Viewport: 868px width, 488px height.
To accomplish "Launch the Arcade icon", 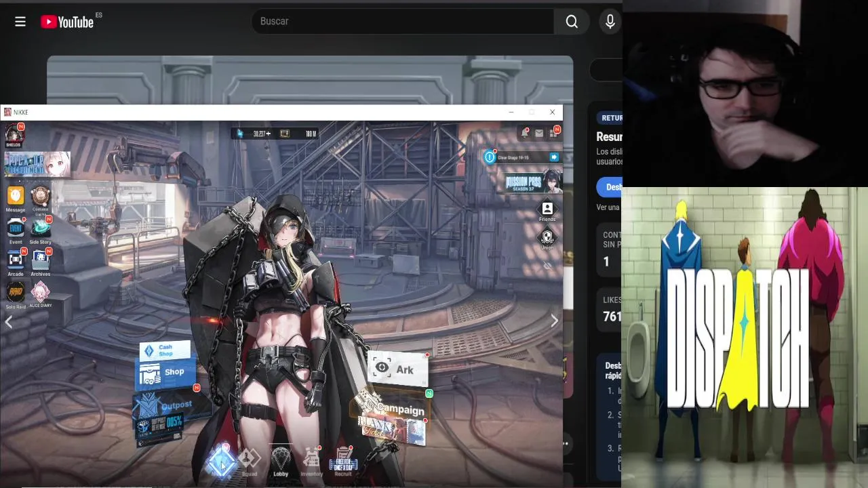I will pyautogui.click(x=16, y=262).
